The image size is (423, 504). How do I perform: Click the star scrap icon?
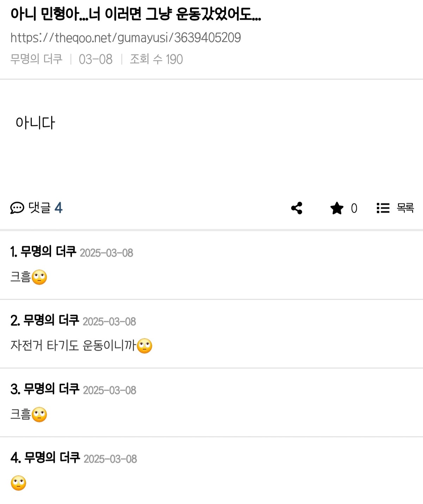337,208
